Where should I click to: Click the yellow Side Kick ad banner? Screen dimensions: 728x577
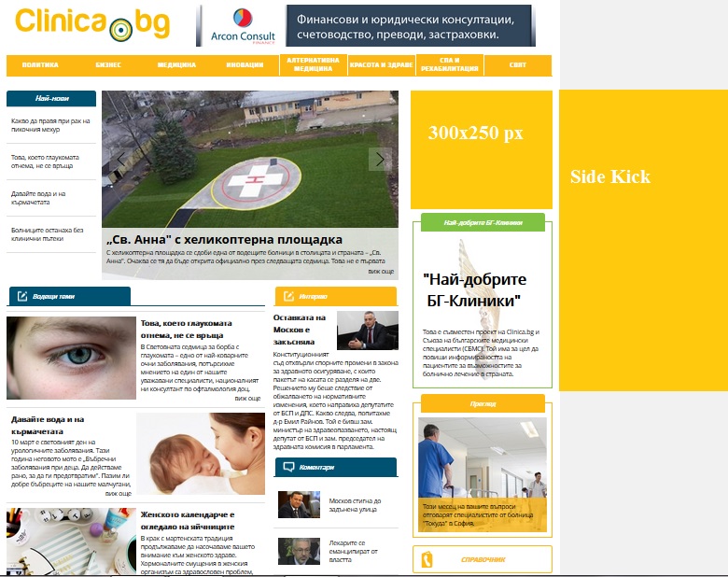[643, 240]
